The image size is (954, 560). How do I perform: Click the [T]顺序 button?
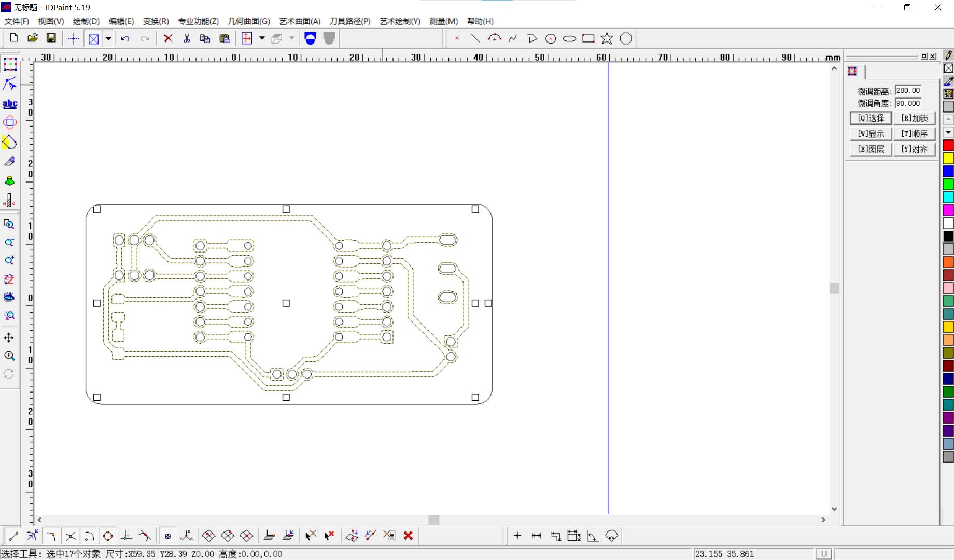coord(914,134)
